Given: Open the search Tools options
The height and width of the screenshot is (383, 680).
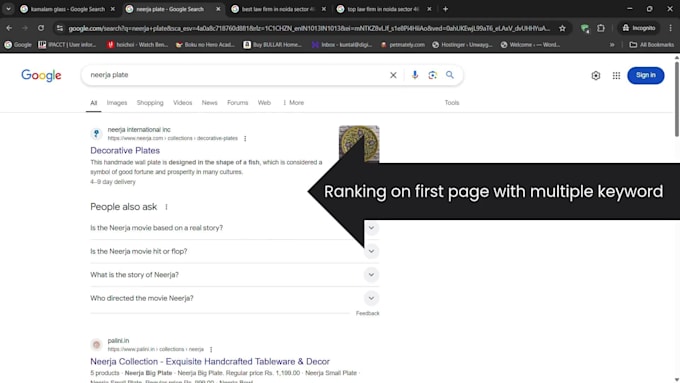Looking at the screenshot, I should (x=451, y=103).
